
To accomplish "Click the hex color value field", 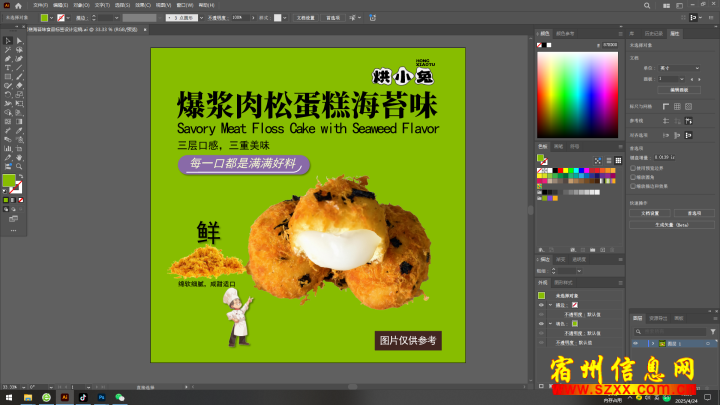I will coord(610,44).
